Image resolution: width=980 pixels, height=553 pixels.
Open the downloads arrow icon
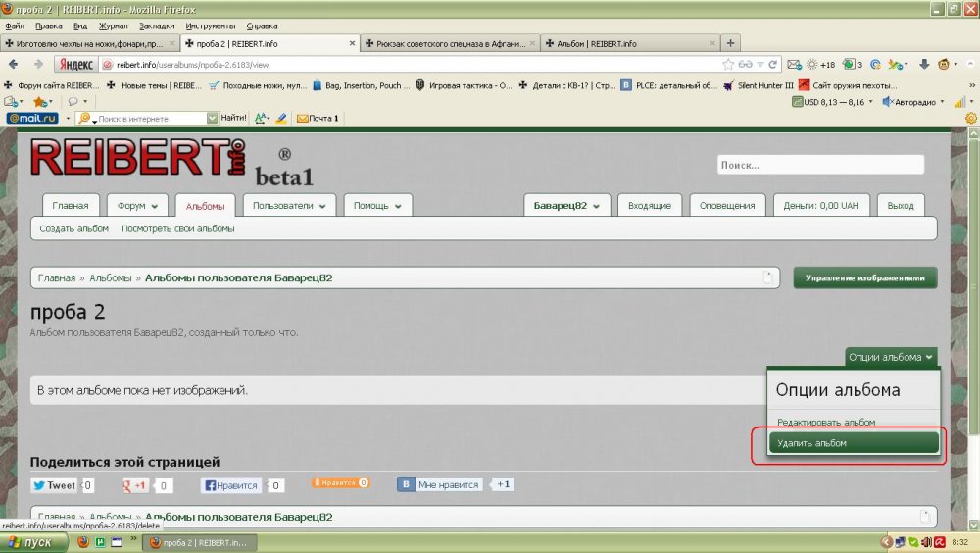(924, 65)
